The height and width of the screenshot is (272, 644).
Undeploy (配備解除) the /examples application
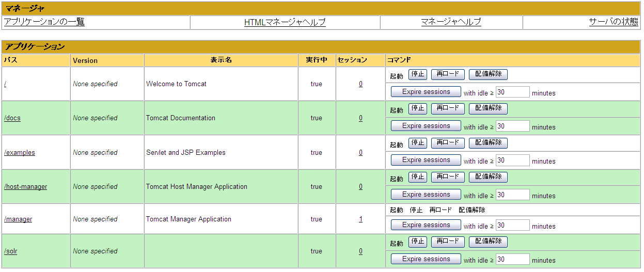(x=489, y=142)
